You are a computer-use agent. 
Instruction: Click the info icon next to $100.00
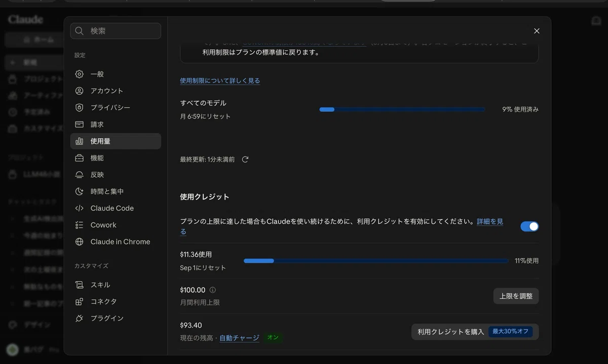point(212,290)
